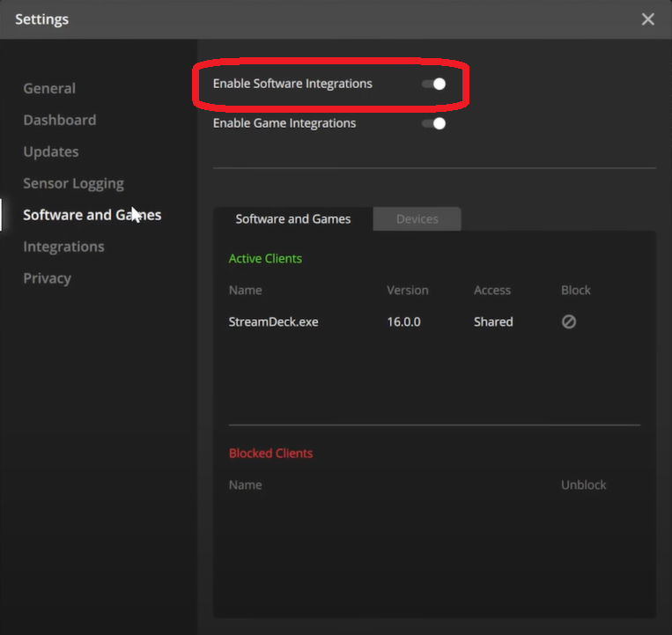Click the Shared access value for StreamDeck.exe
The width and height of the screenshot is (672, 635).
493,322
